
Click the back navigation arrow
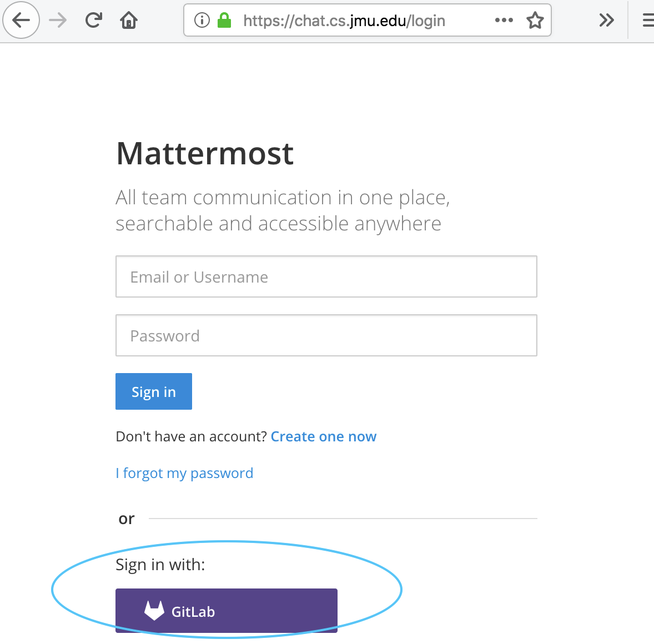(21, 20)
